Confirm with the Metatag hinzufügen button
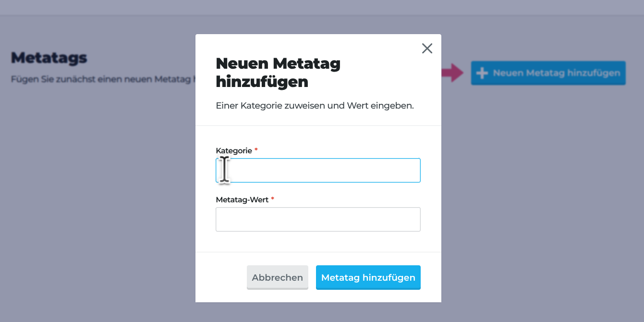Screen dimensions: 644x322 [368, 277]
